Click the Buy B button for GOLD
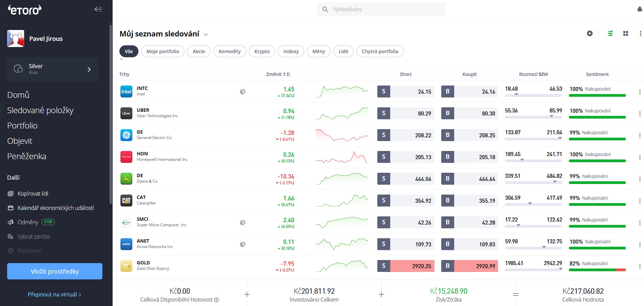The width and height of the screenshot is (644, 306). point(448,266)
